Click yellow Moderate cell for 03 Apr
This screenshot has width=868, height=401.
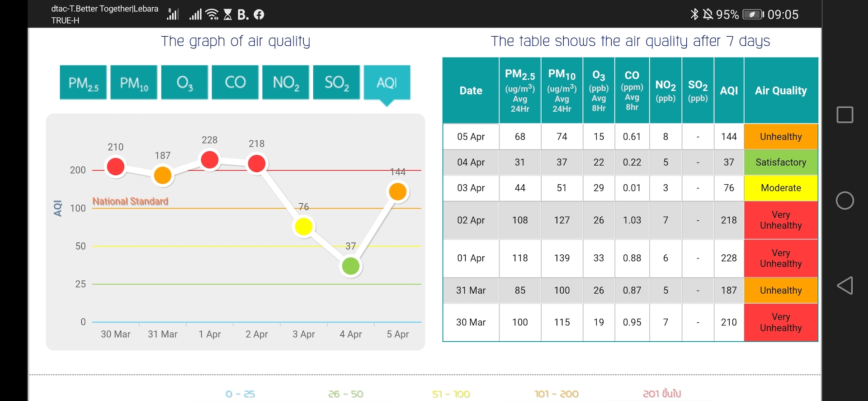click(x=781, y=188)
